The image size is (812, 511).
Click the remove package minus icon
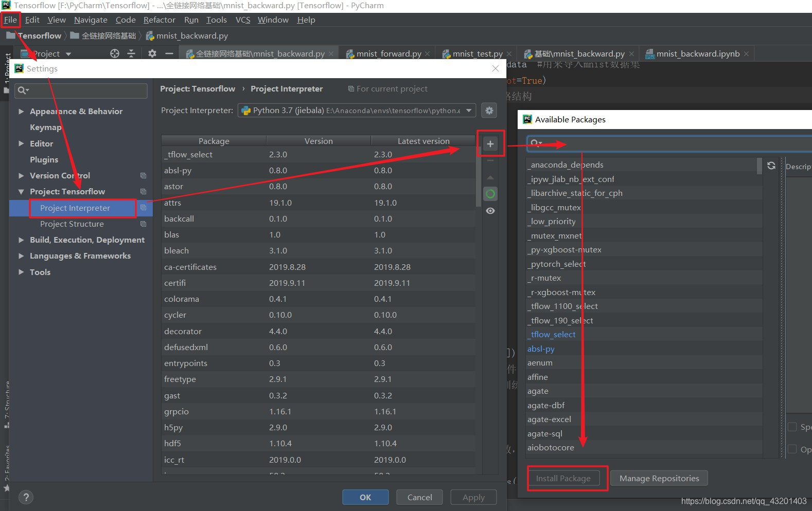(x=490, y=160)
